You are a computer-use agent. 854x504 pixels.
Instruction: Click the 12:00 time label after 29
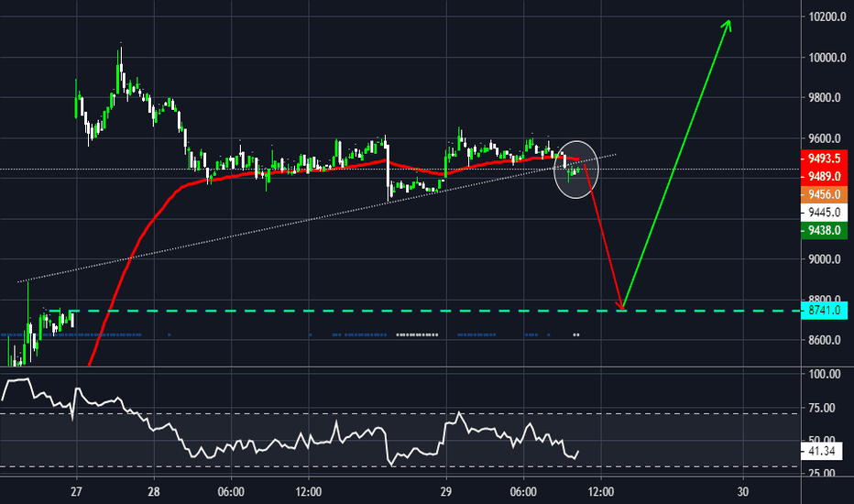(x=601, y=491)
